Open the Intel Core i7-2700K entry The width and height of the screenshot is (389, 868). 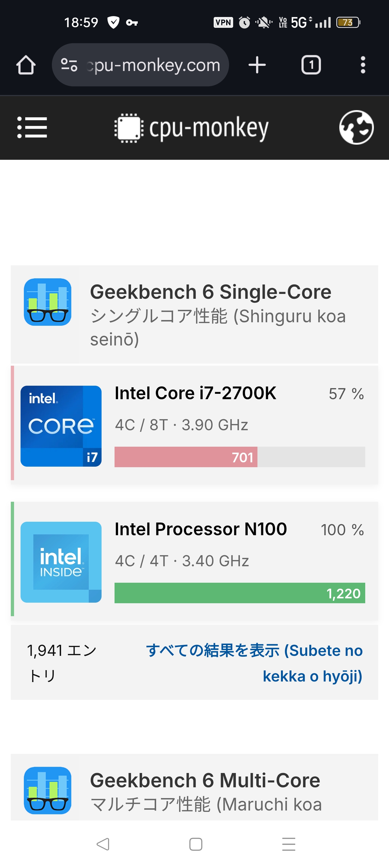pyautogui.click(x=195, y=393)
